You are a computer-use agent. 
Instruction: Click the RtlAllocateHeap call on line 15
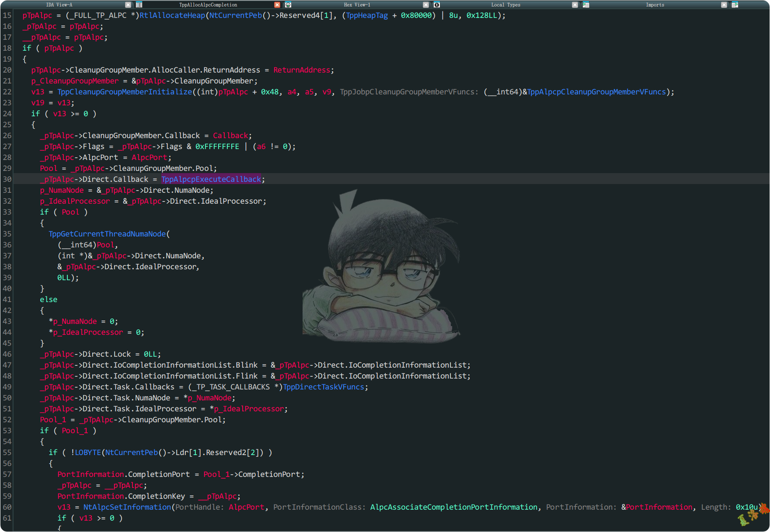(172, 15)
